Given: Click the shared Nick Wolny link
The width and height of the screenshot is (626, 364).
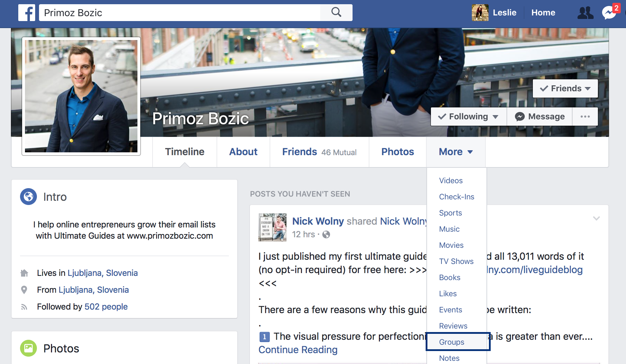Looking at the screenshot, I should coord(404,221).
